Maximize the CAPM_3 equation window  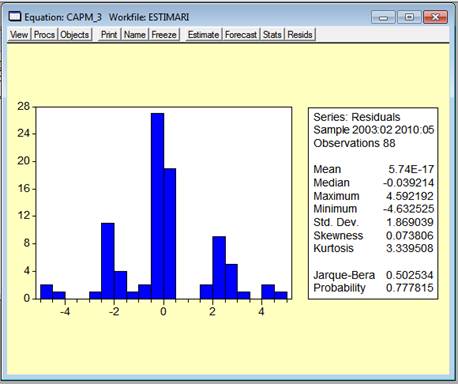409,17
